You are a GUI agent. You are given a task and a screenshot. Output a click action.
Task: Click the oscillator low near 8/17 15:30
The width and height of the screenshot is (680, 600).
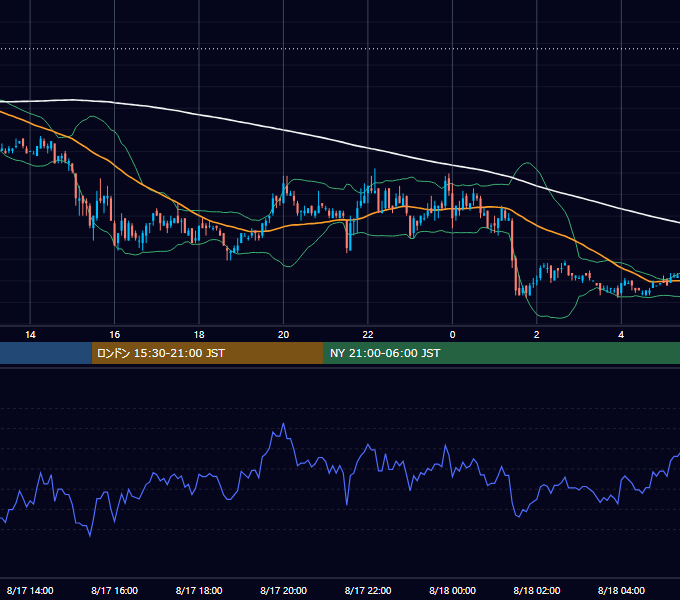[x=90, y=536]
